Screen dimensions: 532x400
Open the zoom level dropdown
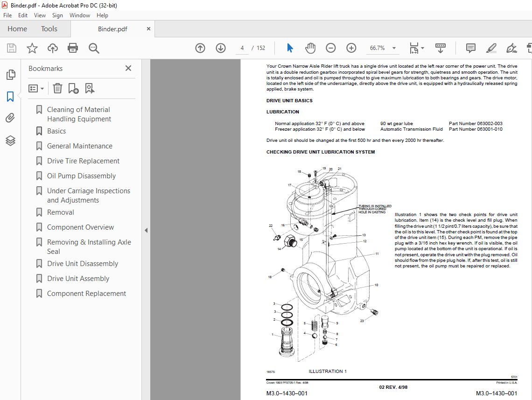click(394, 48)
